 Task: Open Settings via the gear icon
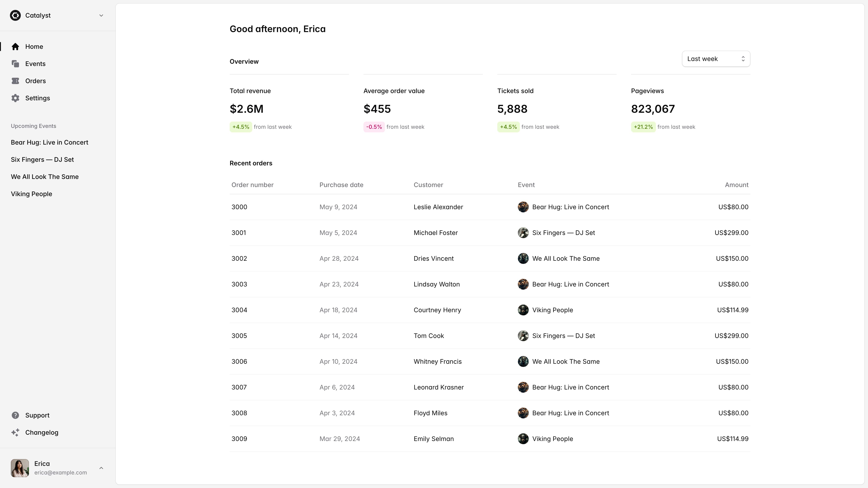point(15,98)
